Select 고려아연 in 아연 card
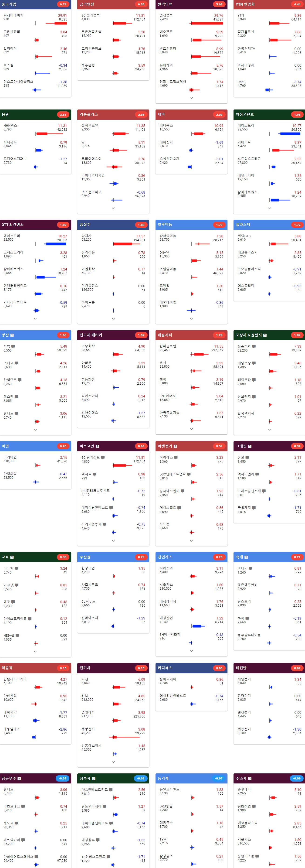 click(x=10, y=457)
